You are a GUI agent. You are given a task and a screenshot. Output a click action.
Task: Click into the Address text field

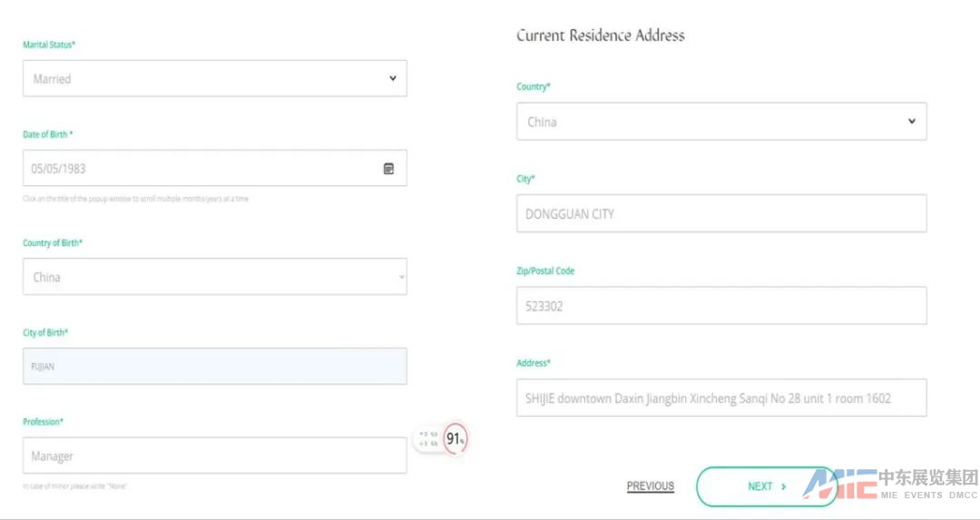[x=720, y=398]
